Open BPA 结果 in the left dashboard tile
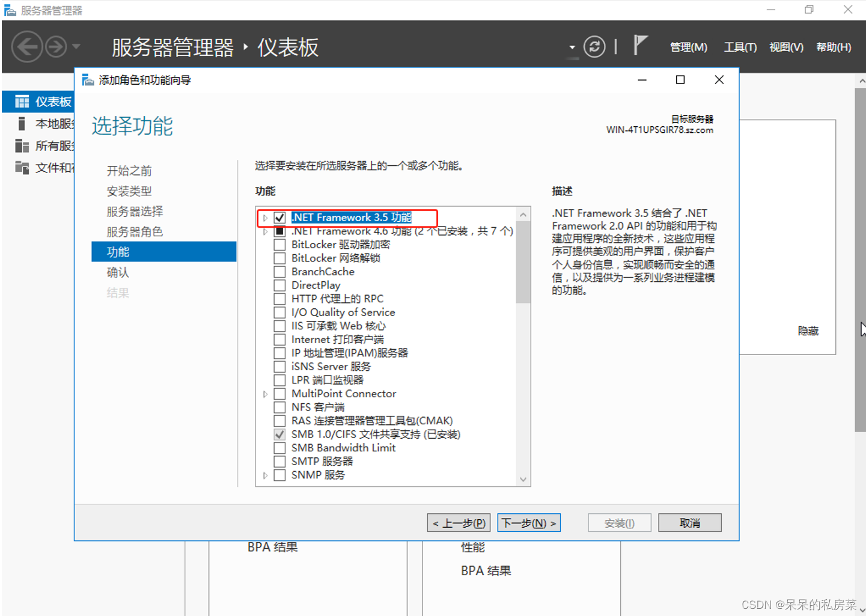 [273, 547]
